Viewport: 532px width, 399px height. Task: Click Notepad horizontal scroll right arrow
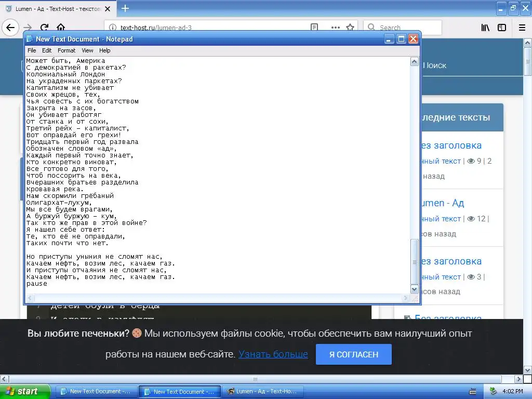coord(405,298)
